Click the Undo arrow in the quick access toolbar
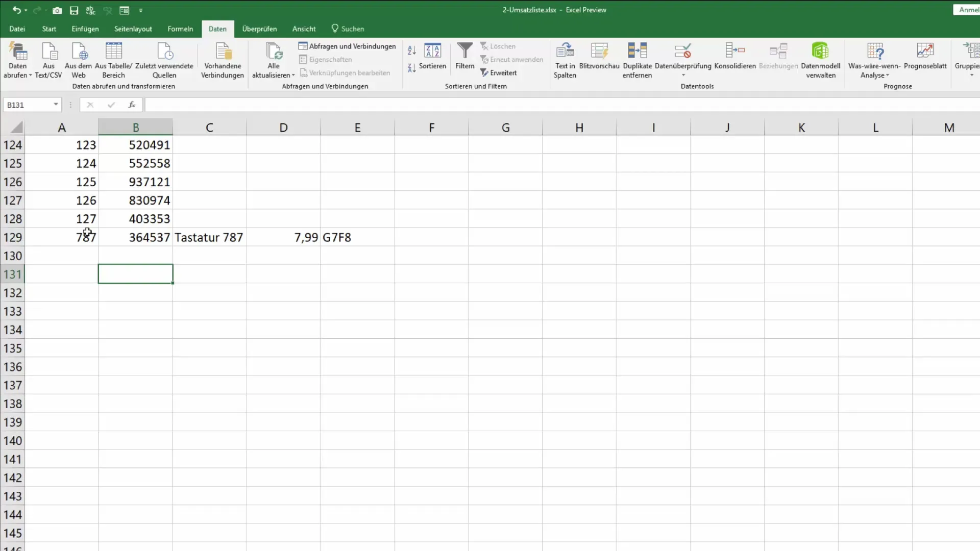 (x=16, y=10)
